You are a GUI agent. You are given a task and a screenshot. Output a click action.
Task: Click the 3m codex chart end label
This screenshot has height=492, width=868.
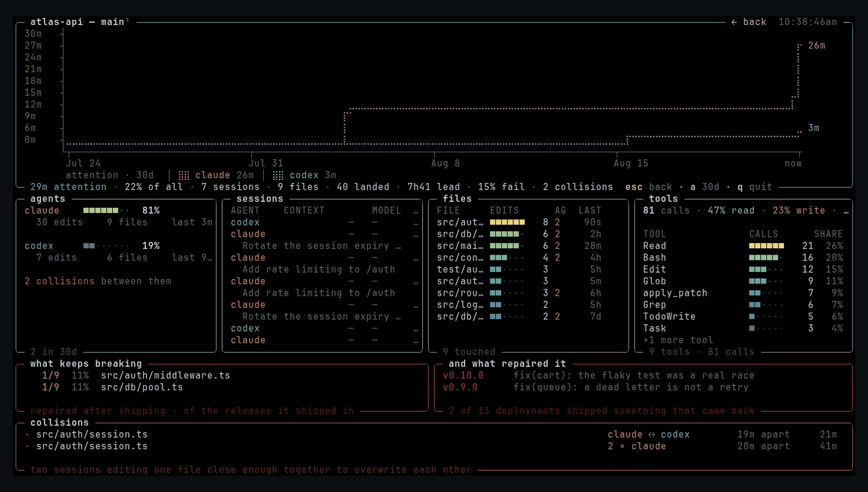(814, 128)
